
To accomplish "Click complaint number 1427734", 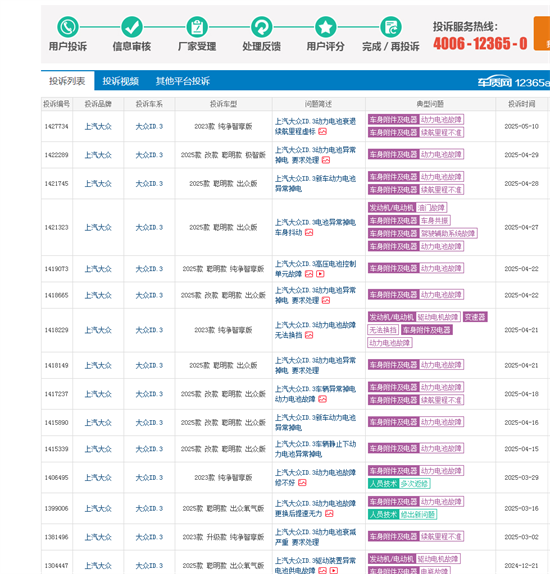I will [56, 126].
